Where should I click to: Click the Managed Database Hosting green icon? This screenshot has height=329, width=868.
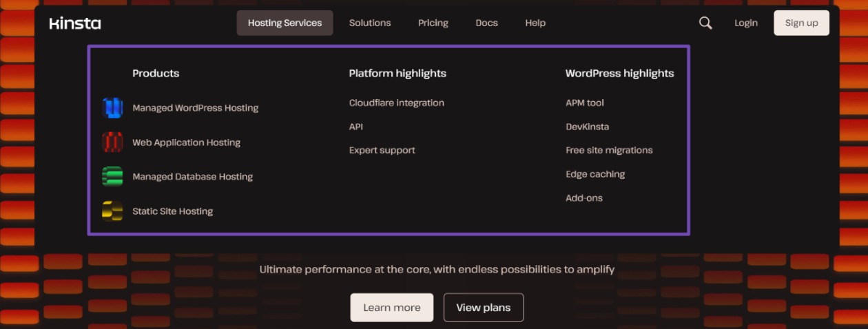coord(112,176)
